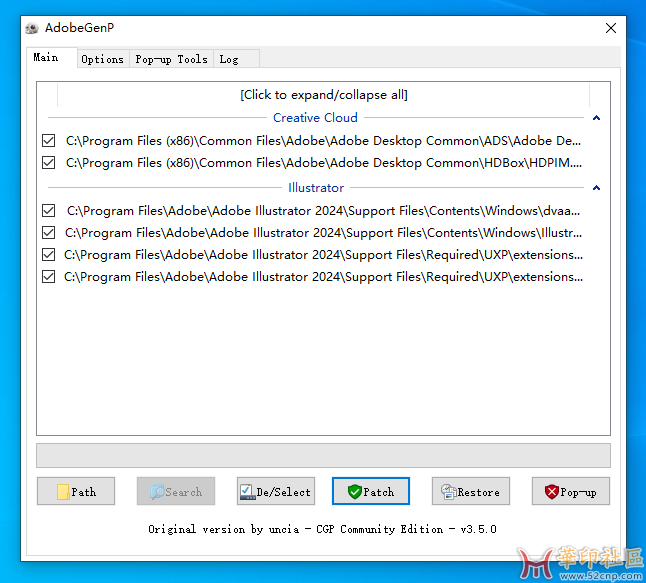
Task: Select path ending HDBox\HDPIM....
Action: click(324, 163)
